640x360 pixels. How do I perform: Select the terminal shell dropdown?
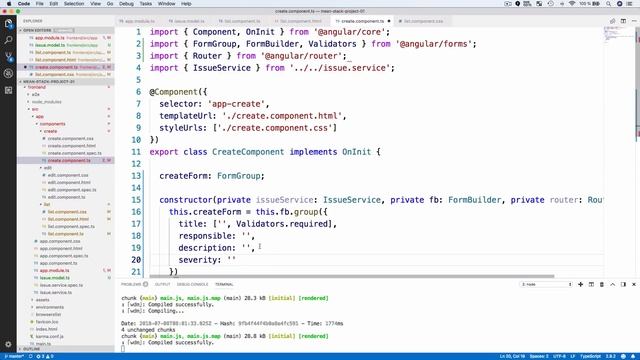546,284
